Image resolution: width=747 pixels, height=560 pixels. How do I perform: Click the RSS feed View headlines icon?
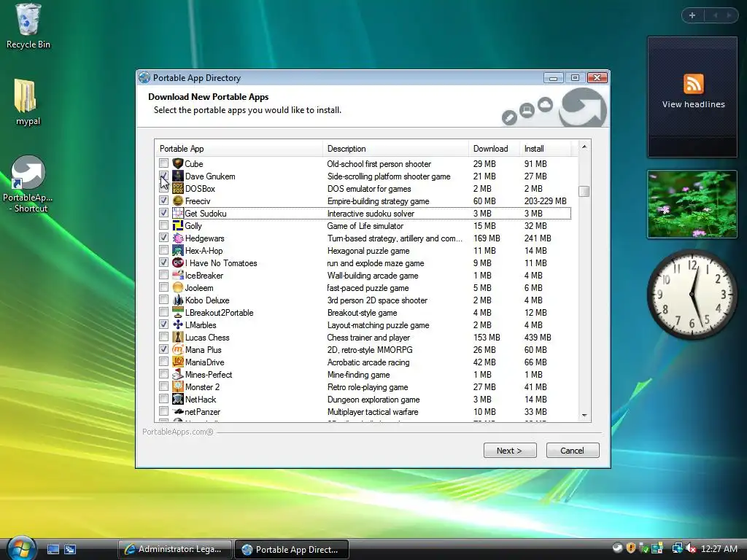[x=693, y=85]
